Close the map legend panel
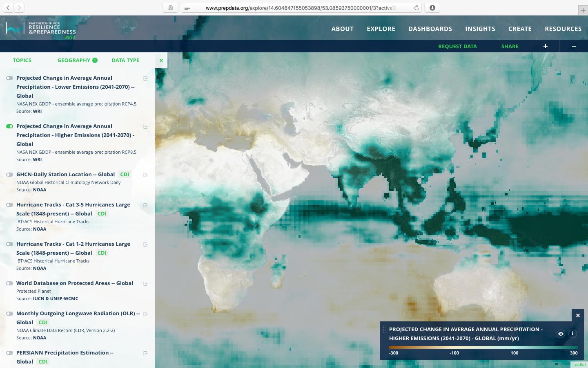 click(x=578, y=315)
